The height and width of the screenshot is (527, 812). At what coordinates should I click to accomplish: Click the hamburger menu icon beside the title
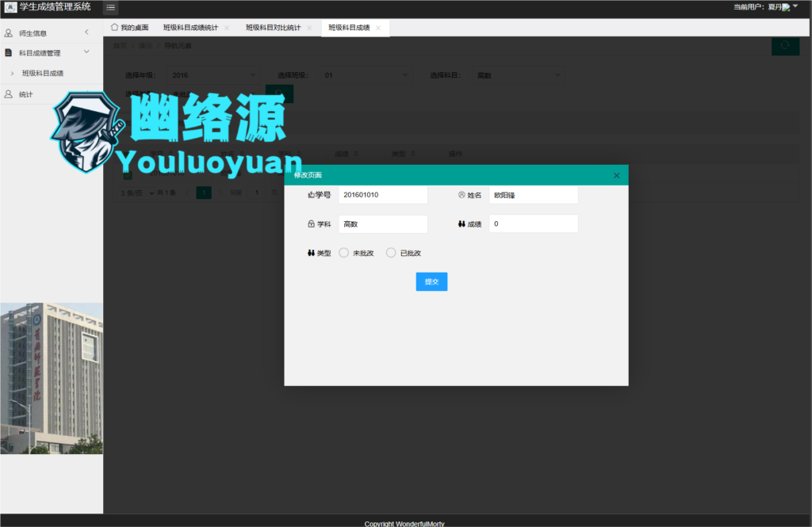pos(109,7)
